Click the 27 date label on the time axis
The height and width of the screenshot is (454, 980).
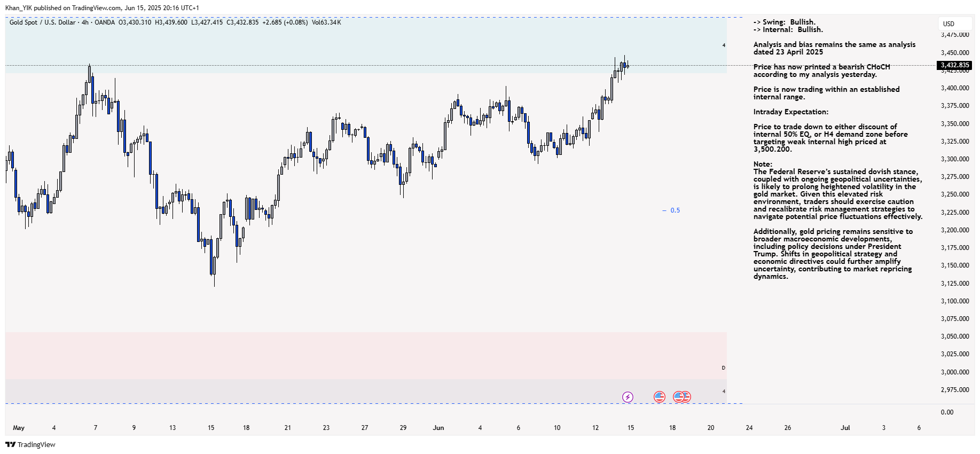365,428
